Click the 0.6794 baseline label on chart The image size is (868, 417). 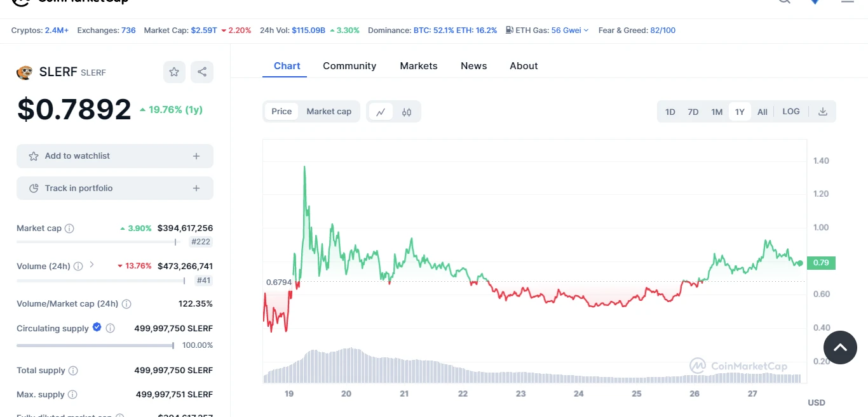(x=278, y=282)
